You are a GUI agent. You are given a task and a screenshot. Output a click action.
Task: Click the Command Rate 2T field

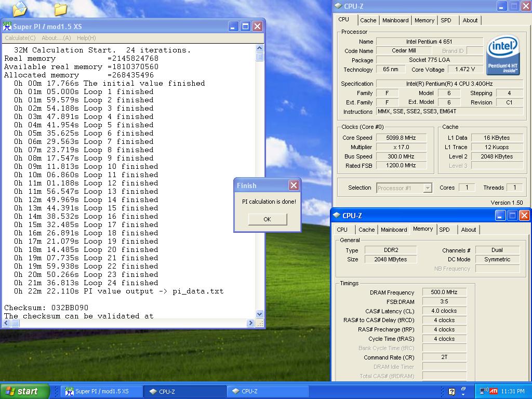pos(444,357)
